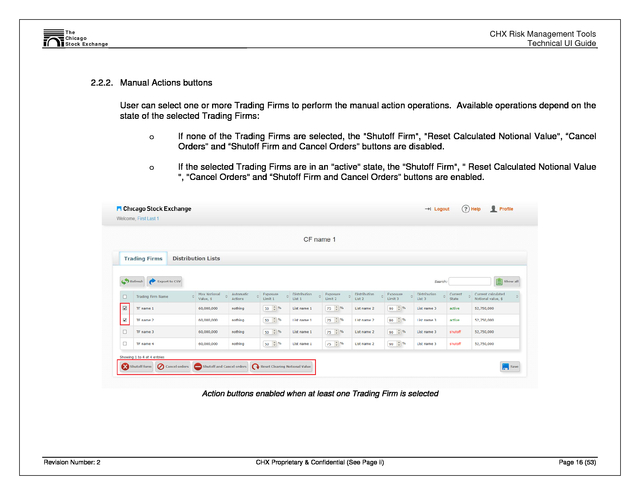Click the Save button

point(510,366)
